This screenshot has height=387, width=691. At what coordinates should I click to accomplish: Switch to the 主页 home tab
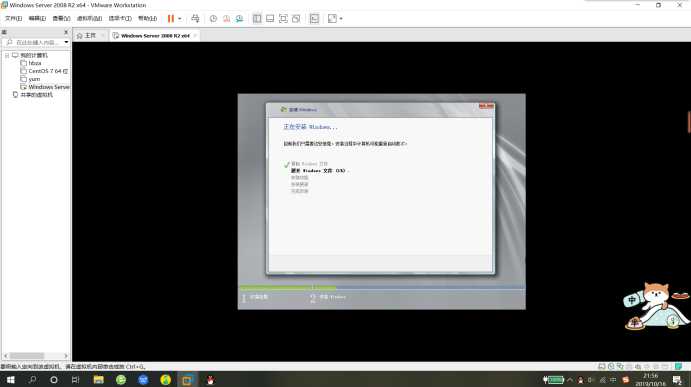pos(90,36)
